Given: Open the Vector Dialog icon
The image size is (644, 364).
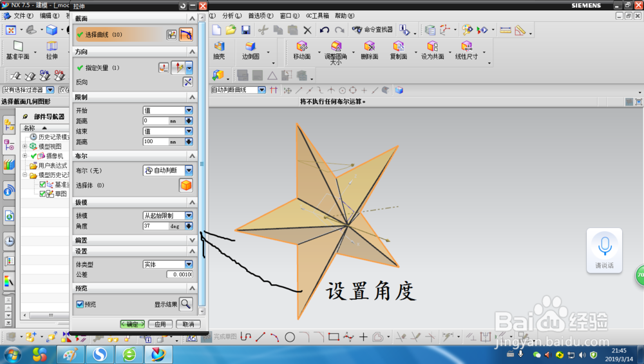Looking at the screenshot, I should tap(164, 68).
